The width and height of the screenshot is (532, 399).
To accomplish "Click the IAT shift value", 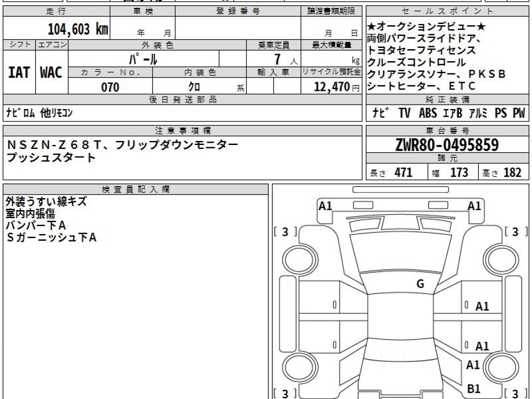I will click(x=19, y=72).
